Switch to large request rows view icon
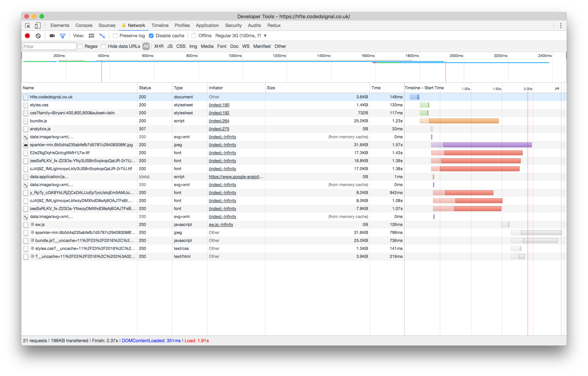The height and width of the screenshot is (376, 588). (91, 36)
